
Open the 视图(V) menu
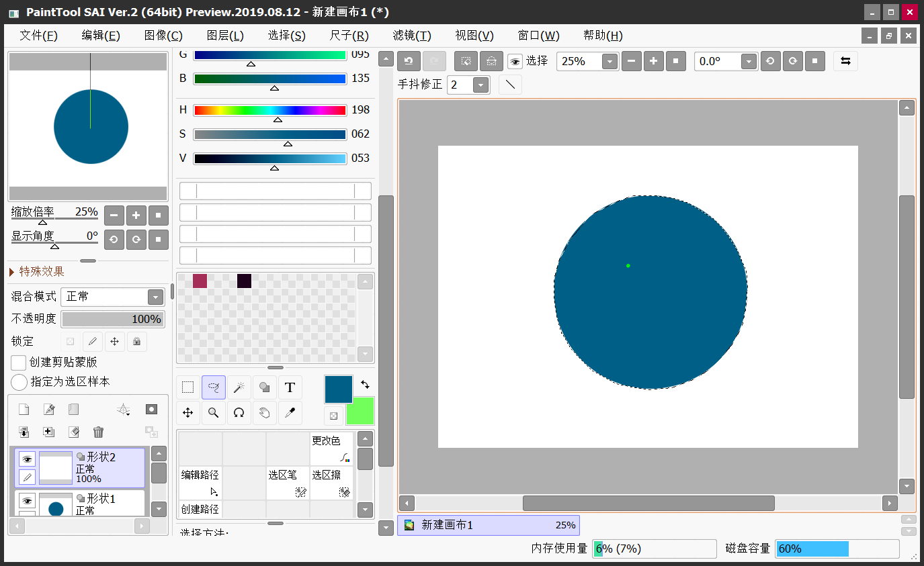point(474,36)
